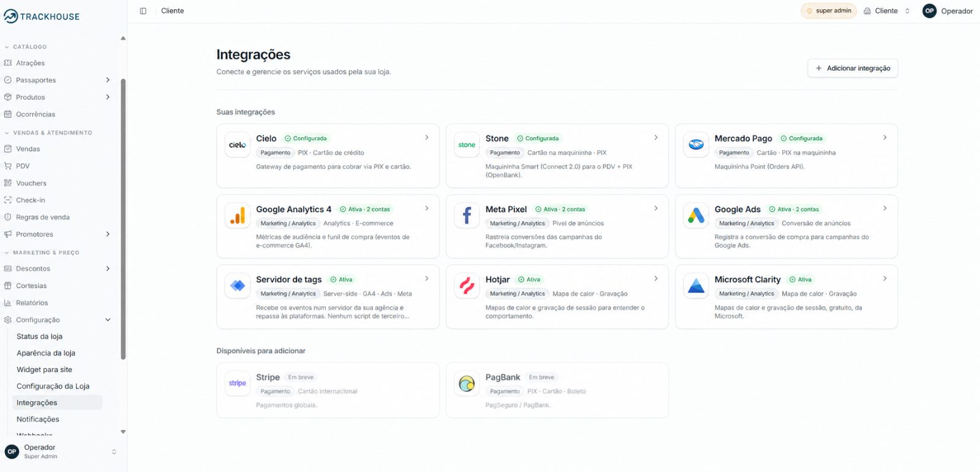Click the OP avatar in top bar
This screenshot has width=980, height=472.
tap(929, 11)
